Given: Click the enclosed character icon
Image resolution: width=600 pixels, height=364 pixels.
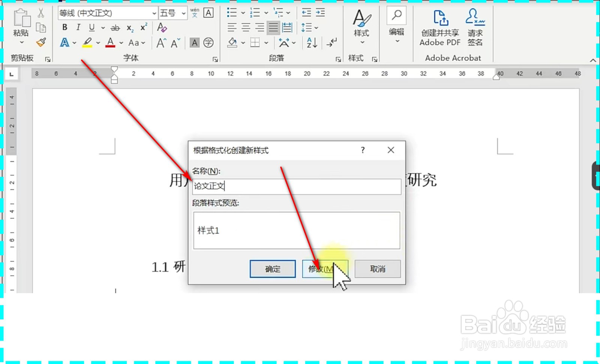Looking at the screenshot, I should pos(208,43).
